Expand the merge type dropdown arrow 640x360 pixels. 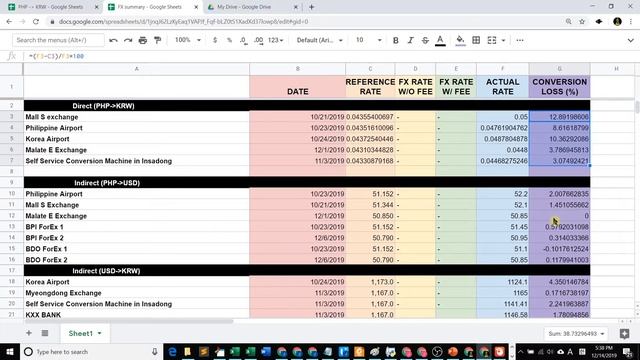(x=503, y=40)
